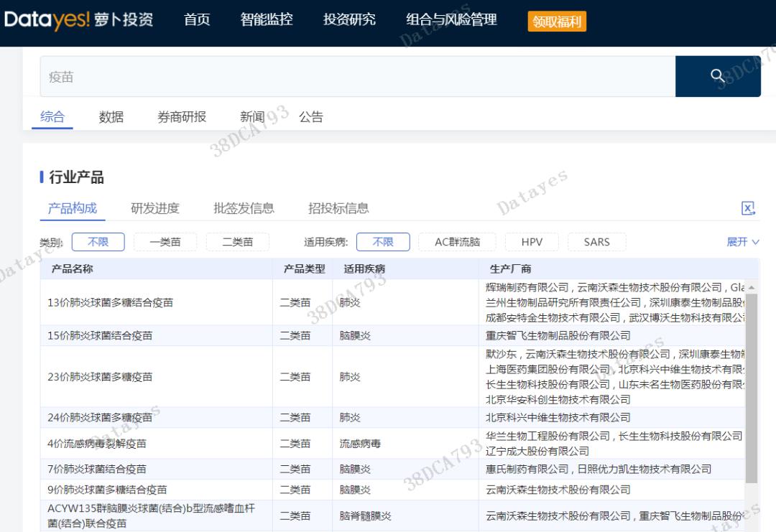Expand filters with 展开 chevron
The image size is (776, 532).
click(743, 242)
